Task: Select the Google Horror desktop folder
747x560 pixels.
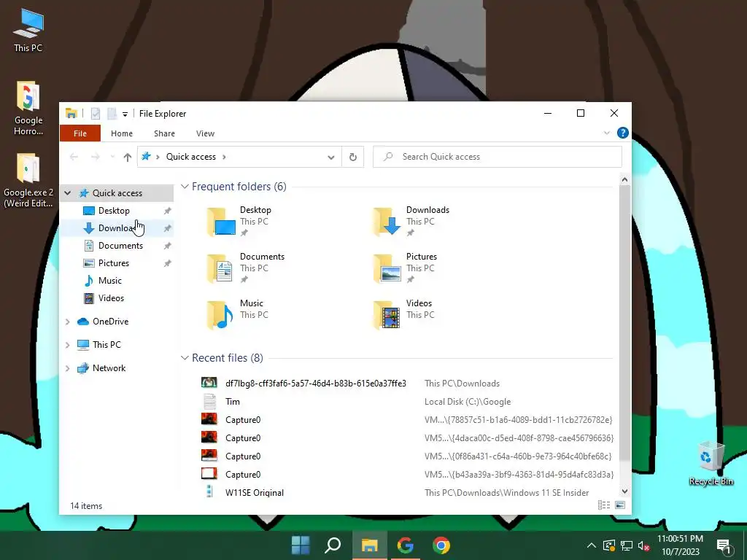Action: coord(28,108)
